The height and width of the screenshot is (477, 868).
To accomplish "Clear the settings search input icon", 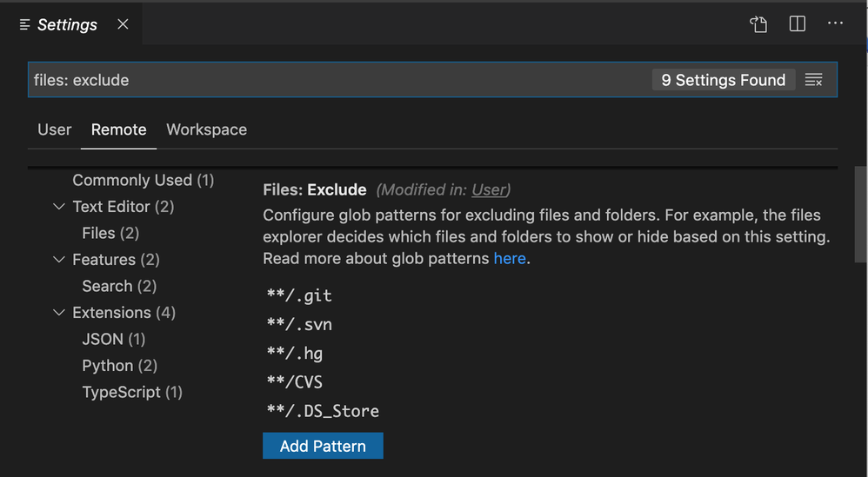I will tap(813, 80).
